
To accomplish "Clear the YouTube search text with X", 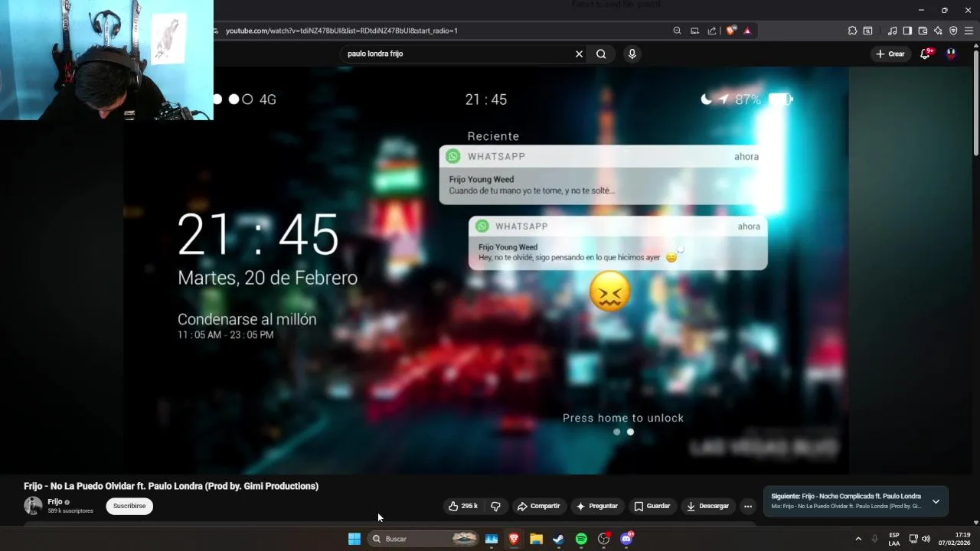I will coord(579,54).
